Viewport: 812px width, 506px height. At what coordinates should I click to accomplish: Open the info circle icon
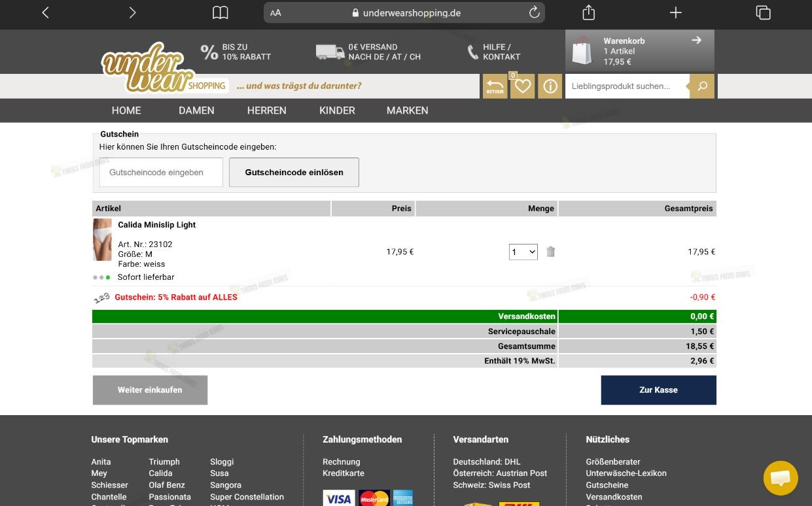pyautogui.click(x=550, y=86)
